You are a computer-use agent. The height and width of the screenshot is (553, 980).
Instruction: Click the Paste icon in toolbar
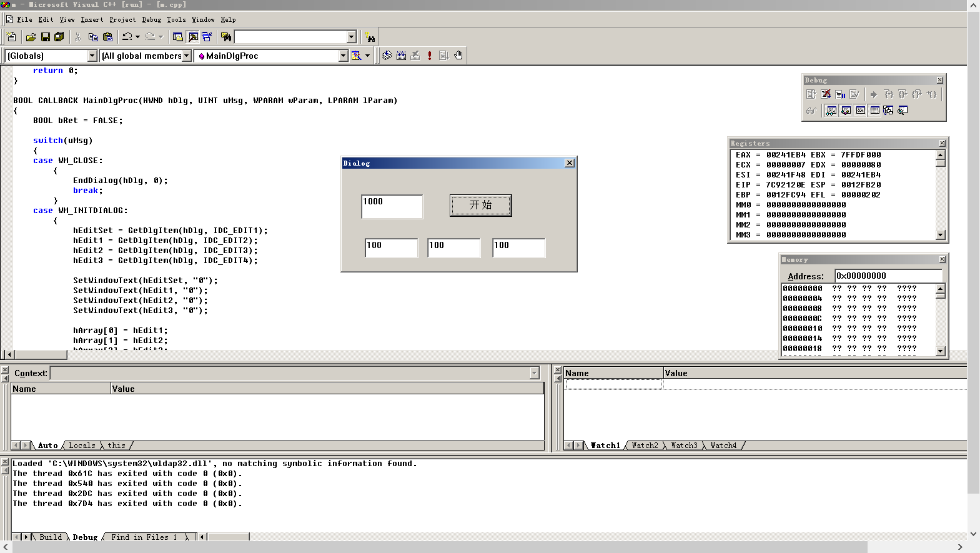(x=107, y=37)
